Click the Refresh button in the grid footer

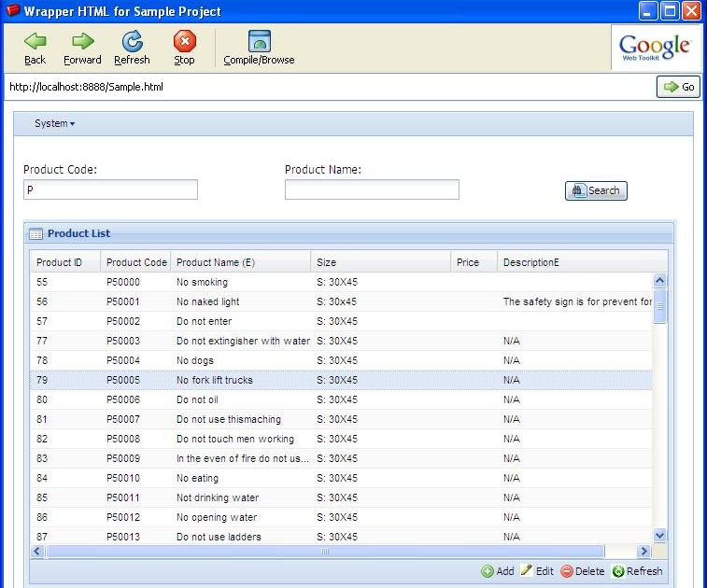[x=638, y=571]
